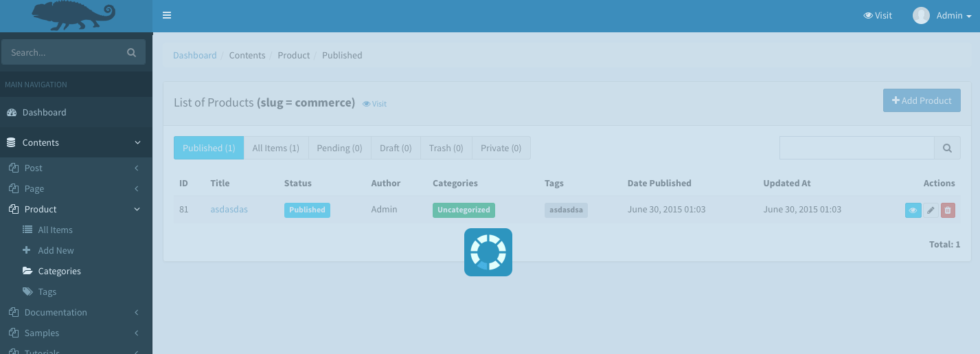Click the Tags icon in sidebar
The height and width of the screenshot is (354, 980).
pyautogui.click(x=27, y=291)
